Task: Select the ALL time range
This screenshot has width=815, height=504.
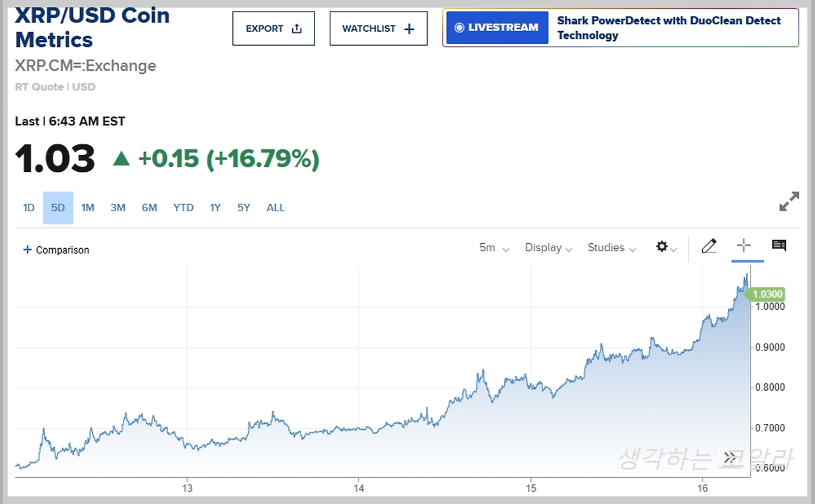Action: [x=276, y=207]
